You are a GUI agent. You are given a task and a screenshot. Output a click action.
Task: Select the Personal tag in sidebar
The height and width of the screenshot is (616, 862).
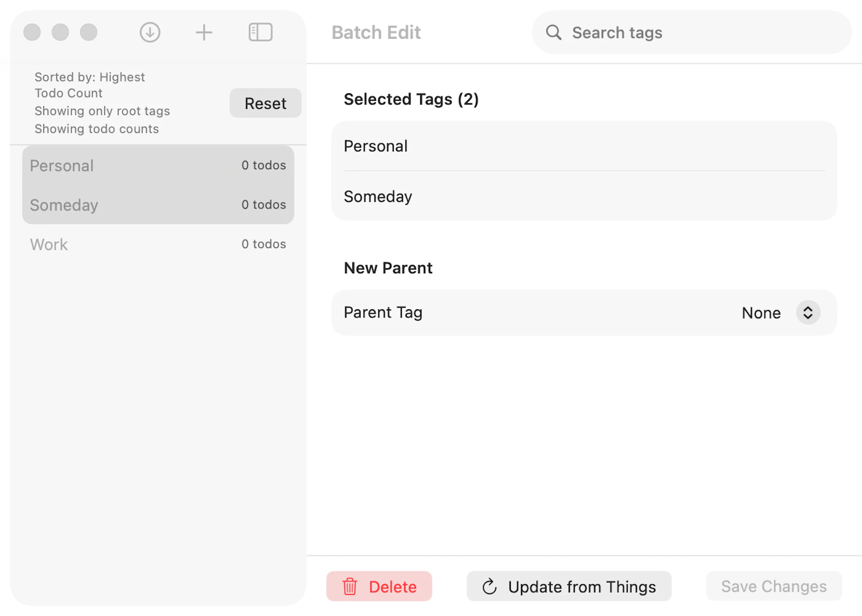(158, 165)
